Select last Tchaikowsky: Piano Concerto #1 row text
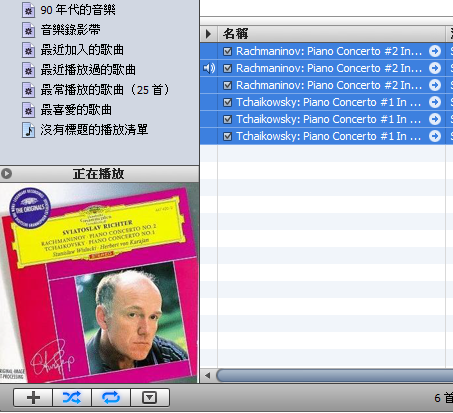 (329, 136)
